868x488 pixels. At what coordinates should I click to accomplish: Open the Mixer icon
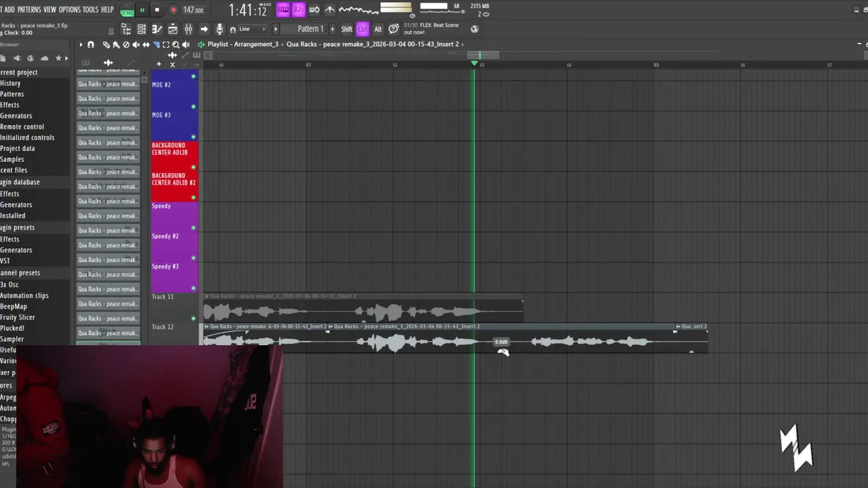tap(188, 29)
